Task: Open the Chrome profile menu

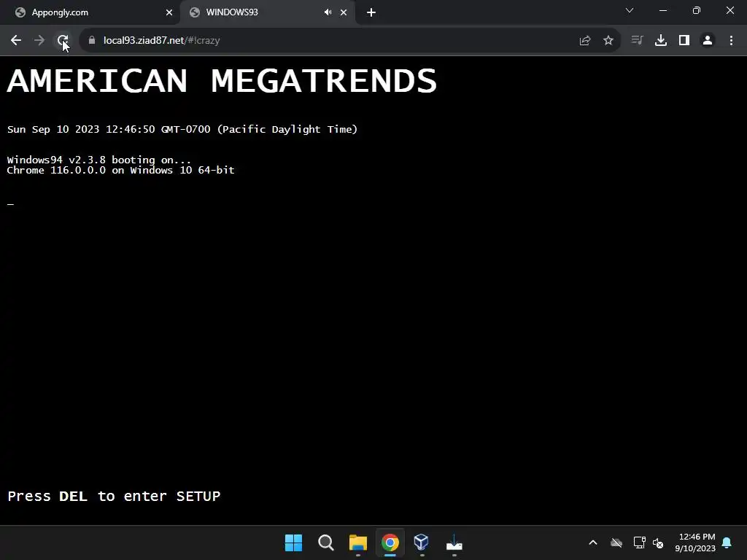Action: point(708,41)
